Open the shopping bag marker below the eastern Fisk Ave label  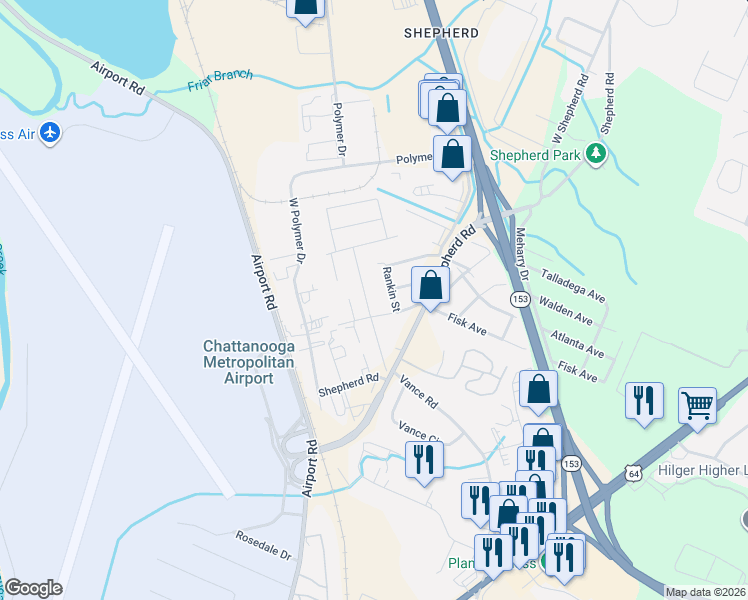[538, 392]
